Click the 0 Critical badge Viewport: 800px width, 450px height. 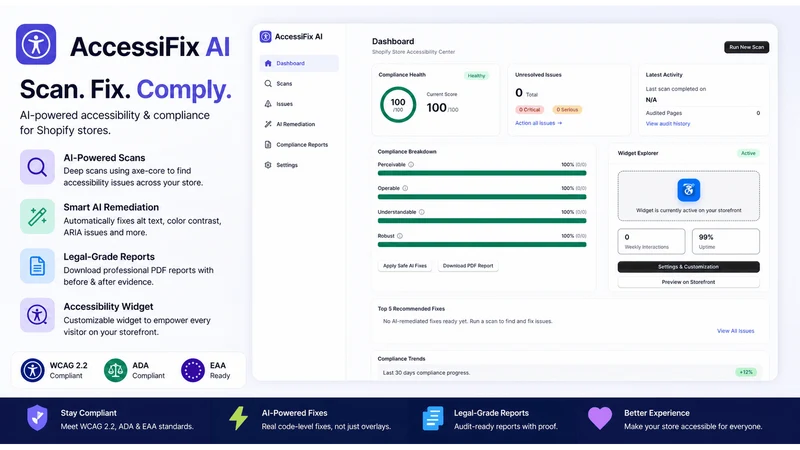click(530, 110)
